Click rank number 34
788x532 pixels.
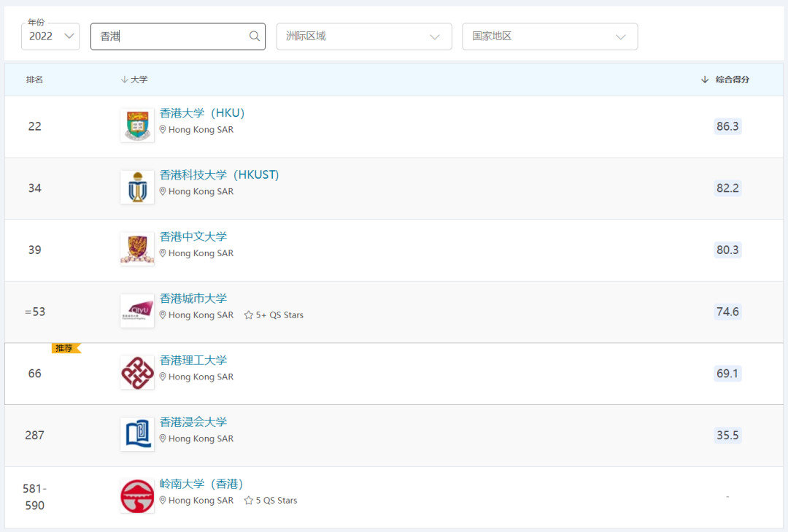(x=35, y=188)
